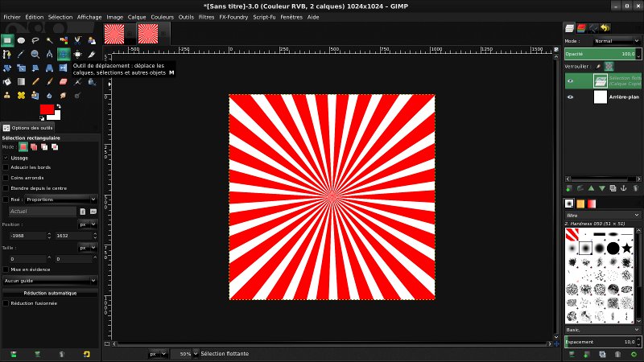Click the delete layer trash icon
The height and width of the screenshot is (362, 644).
coord(635,188)
